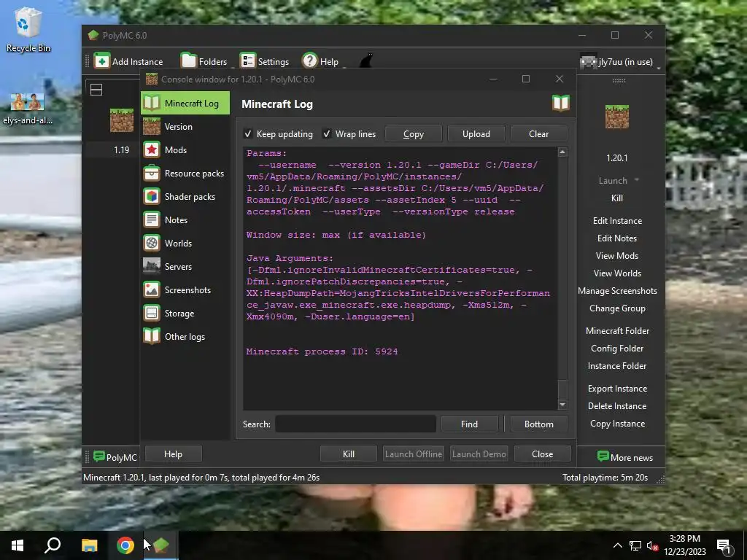Toggle the Wrap lines checkbox

pos(327,134)
